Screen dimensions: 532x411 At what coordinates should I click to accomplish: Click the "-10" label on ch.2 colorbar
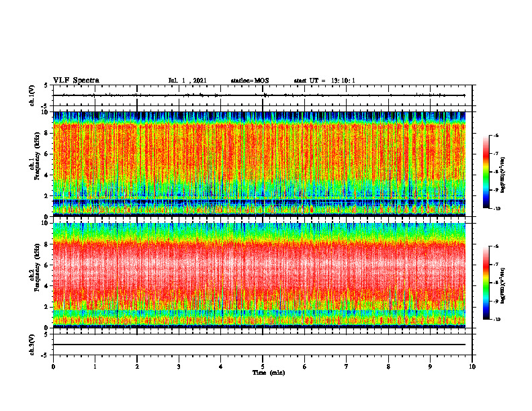(497, 320)
